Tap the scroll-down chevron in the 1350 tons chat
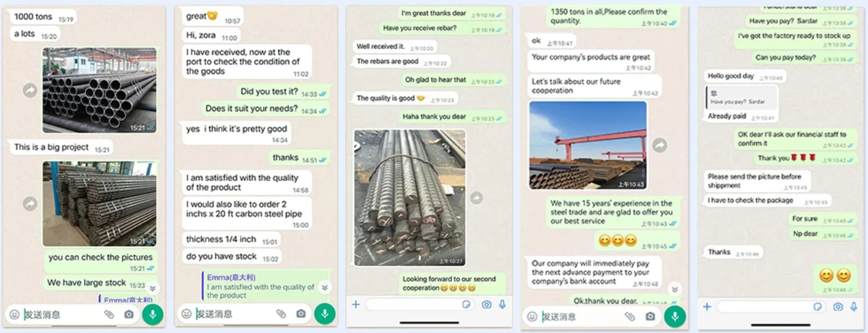The image size is (868, 333). 674,289
